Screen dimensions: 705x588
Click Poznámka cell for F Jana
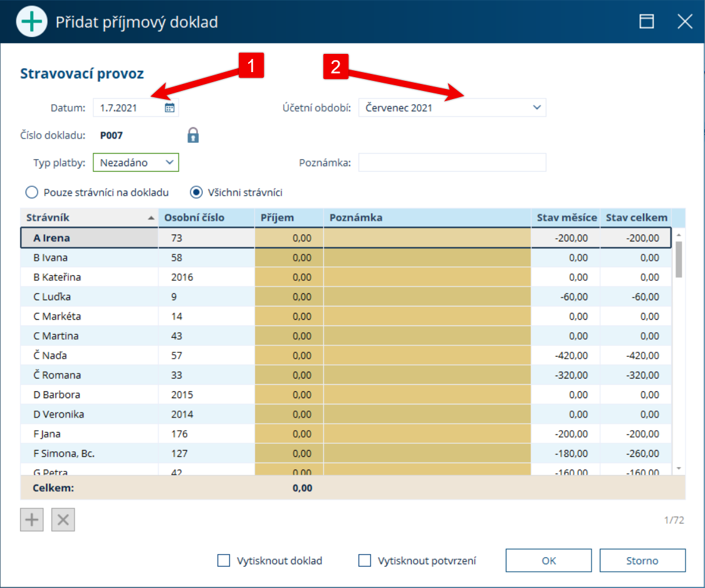427,434
